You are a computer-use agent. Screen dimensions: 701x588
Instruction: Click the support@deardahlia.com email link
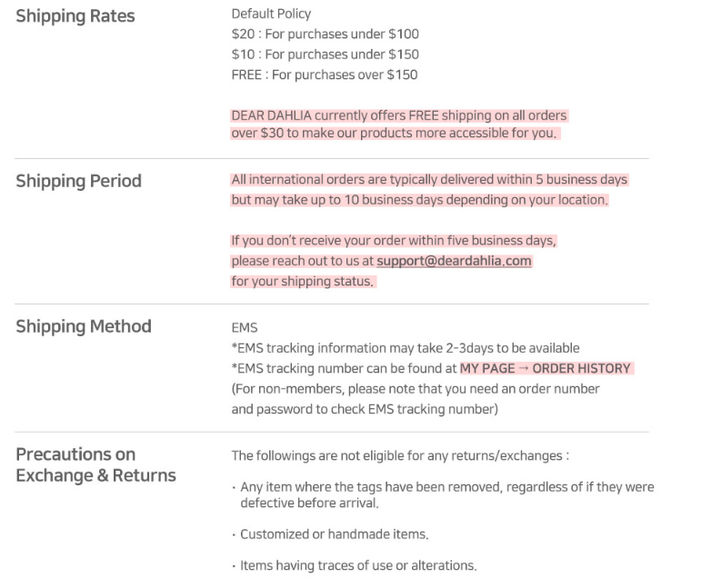tap(454, 261)
